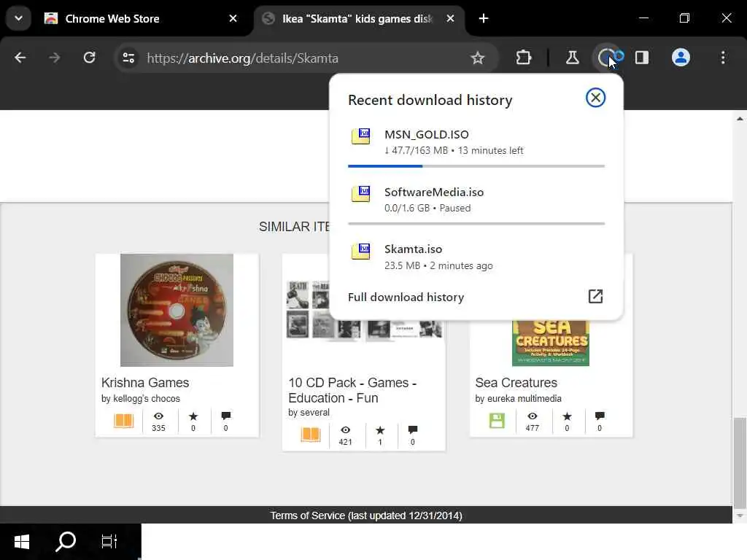Close the Chrome Web Store tab
The height and width of the screenshot is (560, 747).
[x=233, y=18]
